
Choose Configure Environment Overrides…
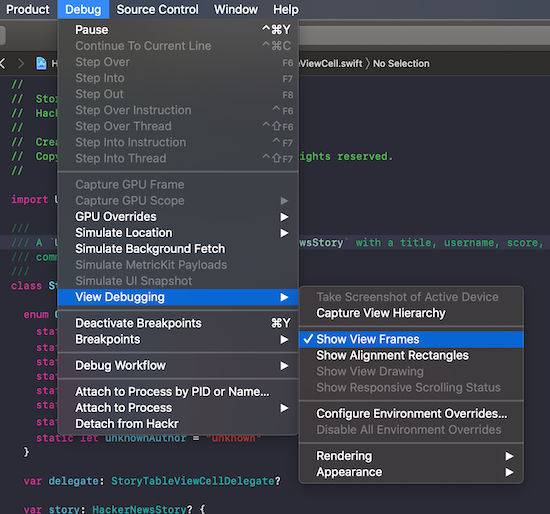(411, 414)
